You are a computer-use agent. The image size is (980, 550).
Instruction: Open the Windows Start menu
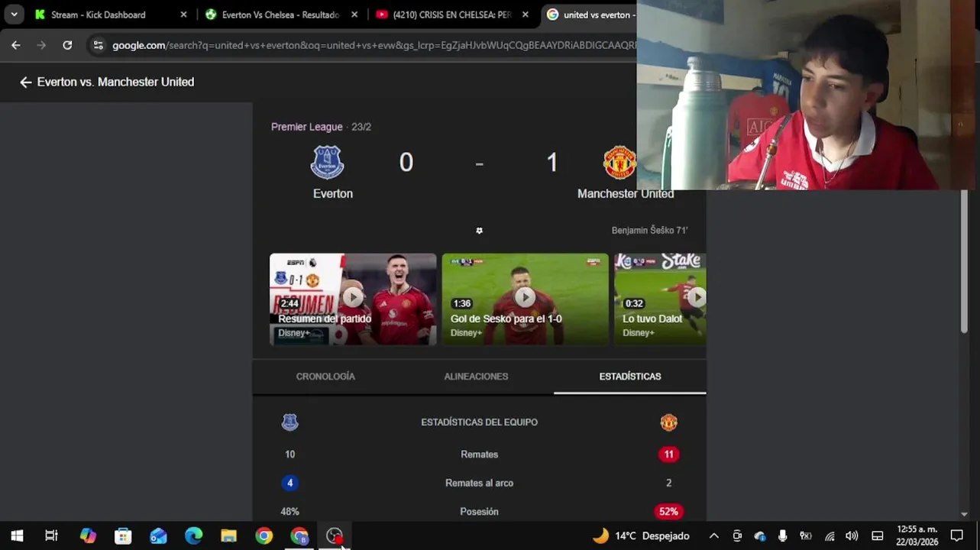[x=17, y=536]
